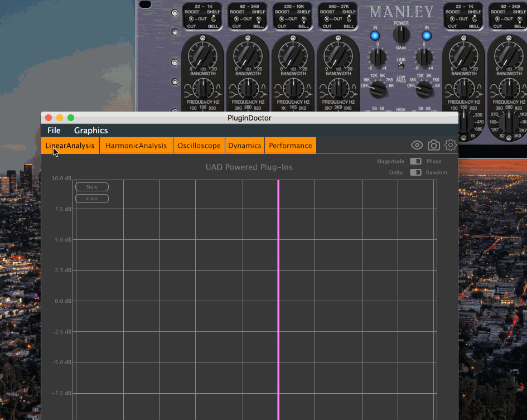Open the File menu
Screen dimensions: 527x420
pos(54,131)
